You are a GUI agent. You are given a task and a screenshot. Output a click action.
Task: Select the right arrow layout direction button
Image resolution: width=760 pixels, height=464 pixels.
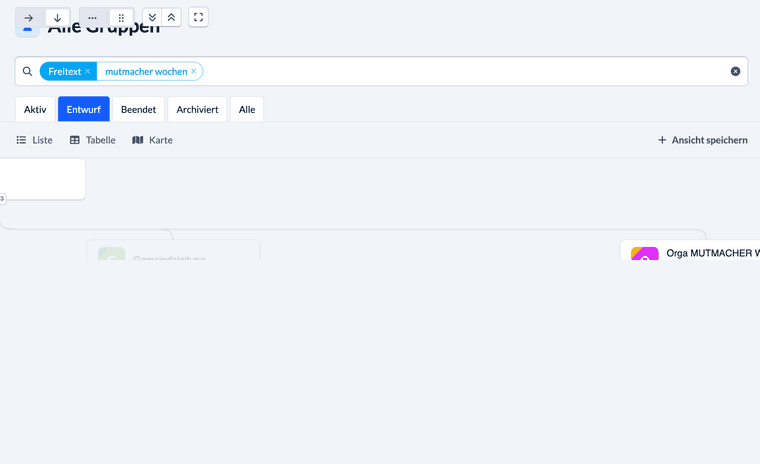29,18
